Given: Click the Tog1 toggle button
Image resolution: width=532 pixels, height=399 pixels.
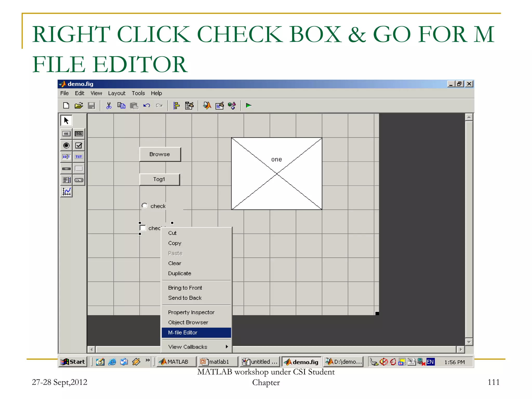Looking at the screenshot, I should tap(159, 179).
